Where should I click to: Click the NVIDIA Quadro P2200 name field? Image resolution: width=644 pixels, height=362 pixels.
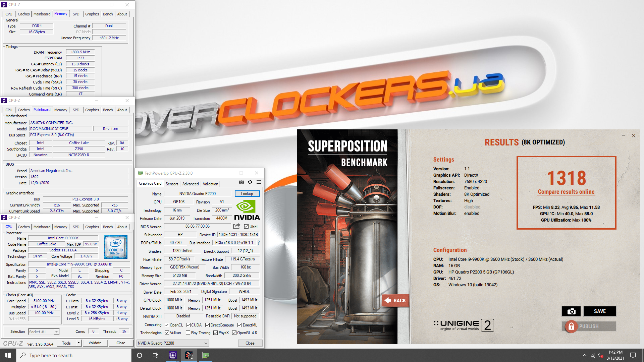pyautogui.click(x=197, y=193)
